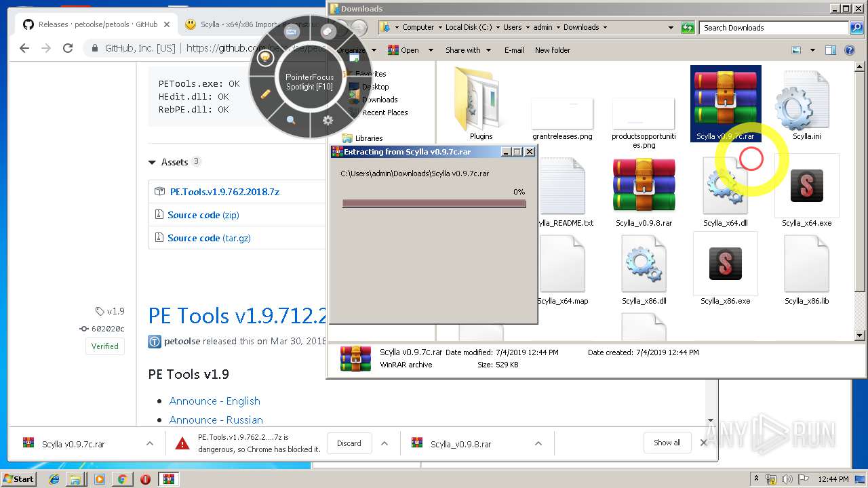Select grantreleases.png file

(562, 119)
